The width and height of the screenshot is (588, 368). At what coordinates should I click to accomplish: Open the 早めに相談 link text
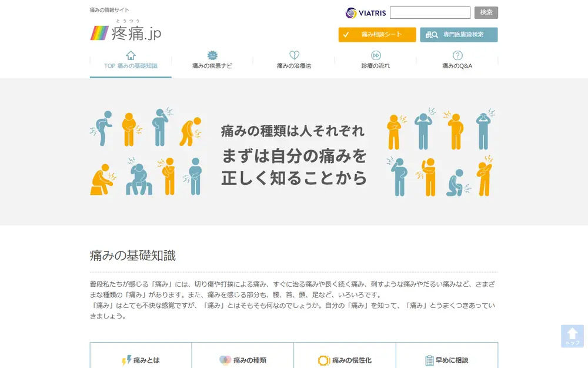click(x=452, y=360)
